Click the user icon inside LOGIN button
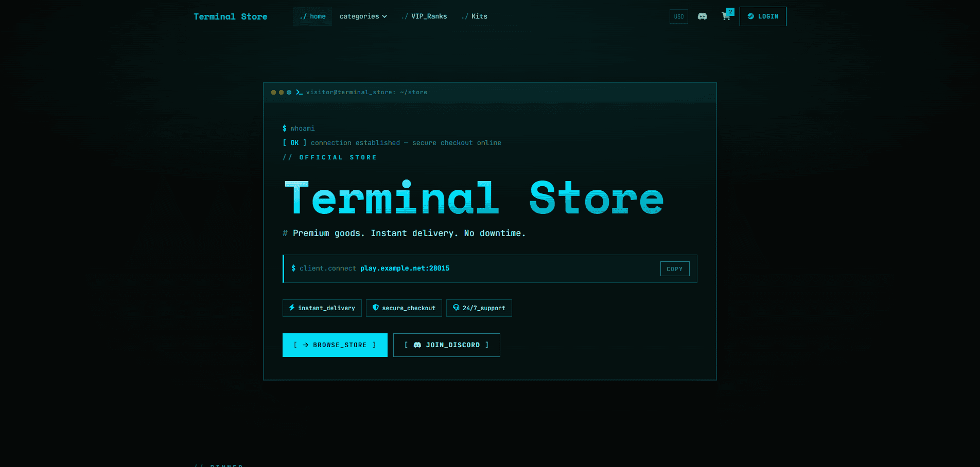Image resolution: width=980 pixels, height=467 pixels. click(750, 16)
